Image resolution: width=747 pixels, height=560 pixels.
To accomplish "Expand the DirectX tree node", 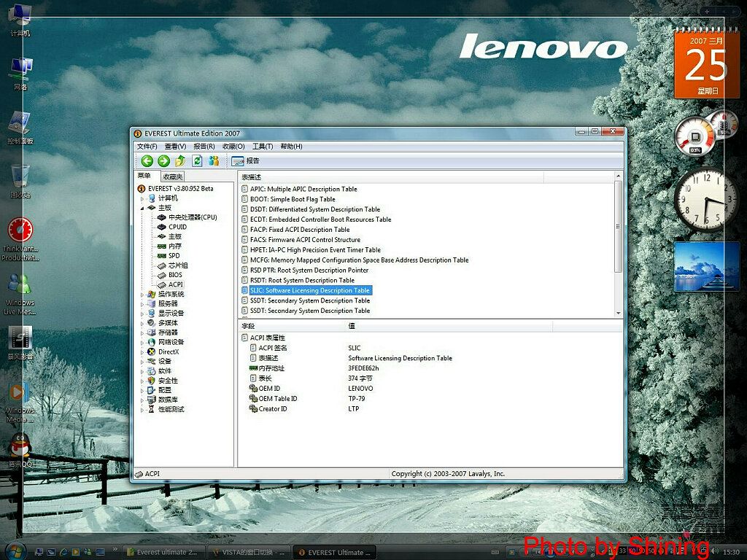I will (x=142, y=352).
